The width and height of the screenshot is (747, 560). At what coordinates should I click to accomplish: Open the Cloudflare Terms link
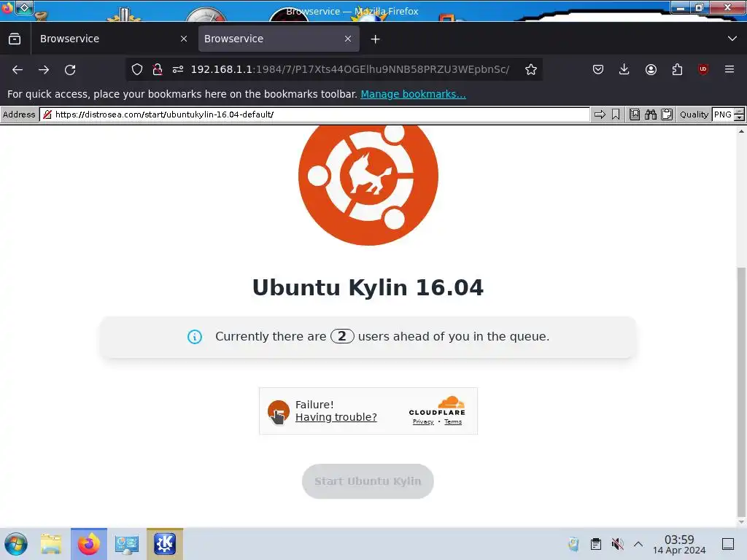click(453, 422)
